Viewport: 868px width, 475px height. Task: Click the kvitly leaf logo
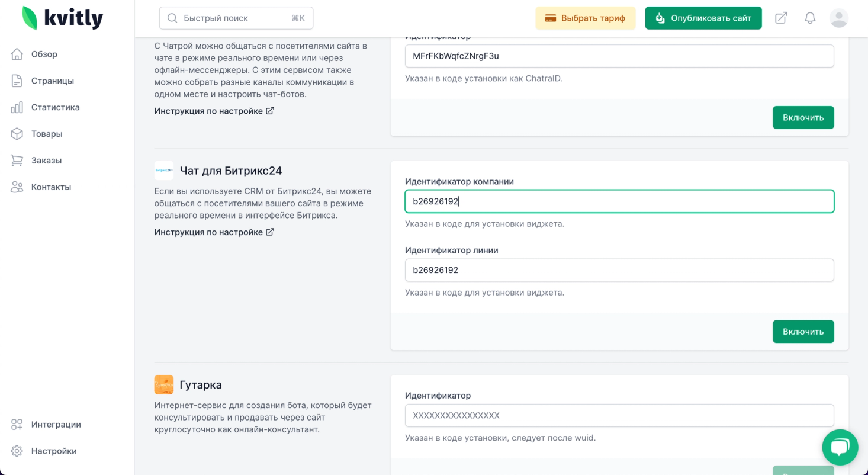click(30, 18)
